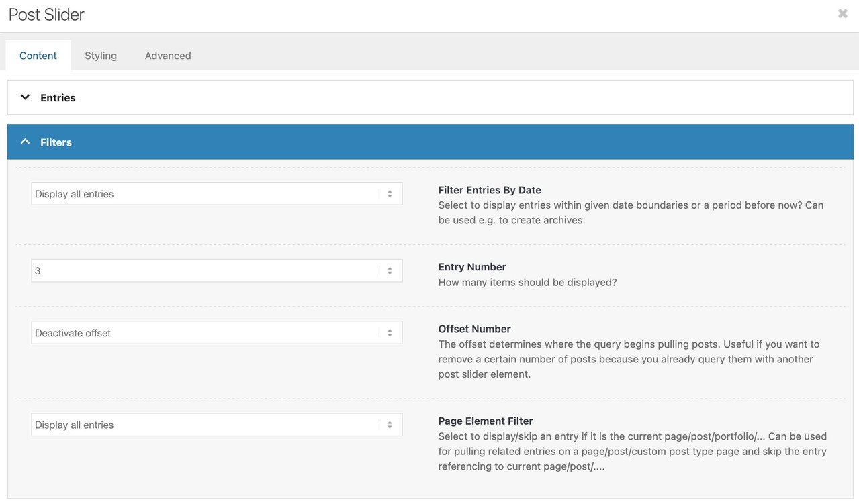Switch to the Content tab

tap(38, 56)
